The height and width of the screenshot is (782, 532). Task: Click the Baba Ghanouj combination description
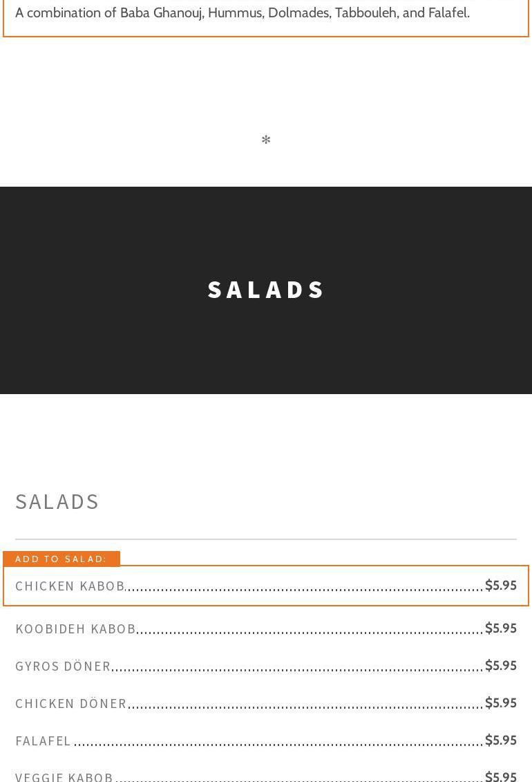(x=243, y=12)
